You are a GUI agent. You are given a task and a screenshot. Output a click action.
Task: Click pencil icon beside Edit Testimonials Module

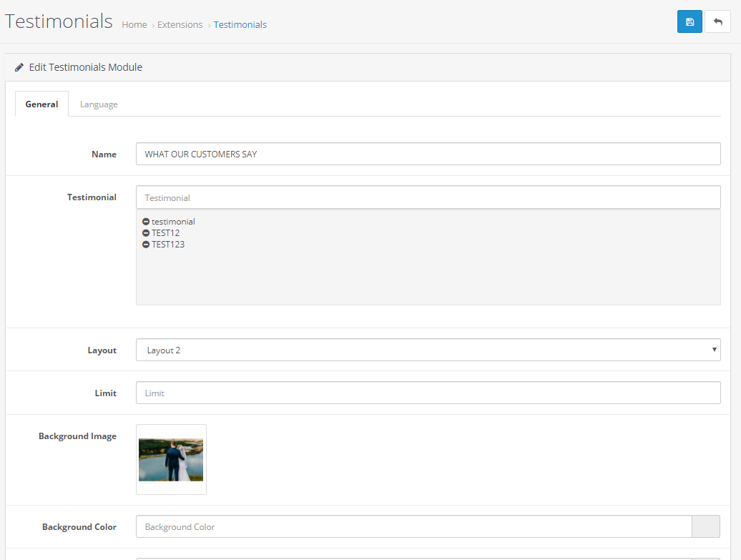(19, 67)
